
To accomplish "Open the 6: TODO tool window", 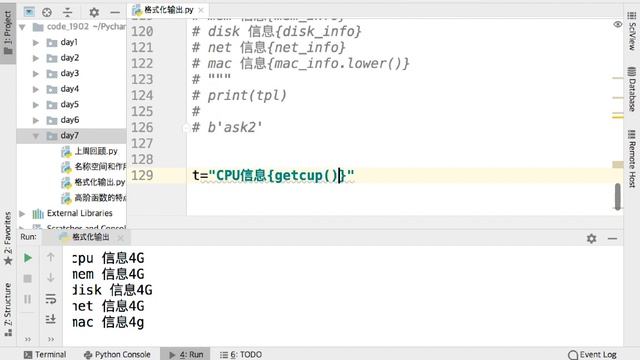I will (241, 354).
